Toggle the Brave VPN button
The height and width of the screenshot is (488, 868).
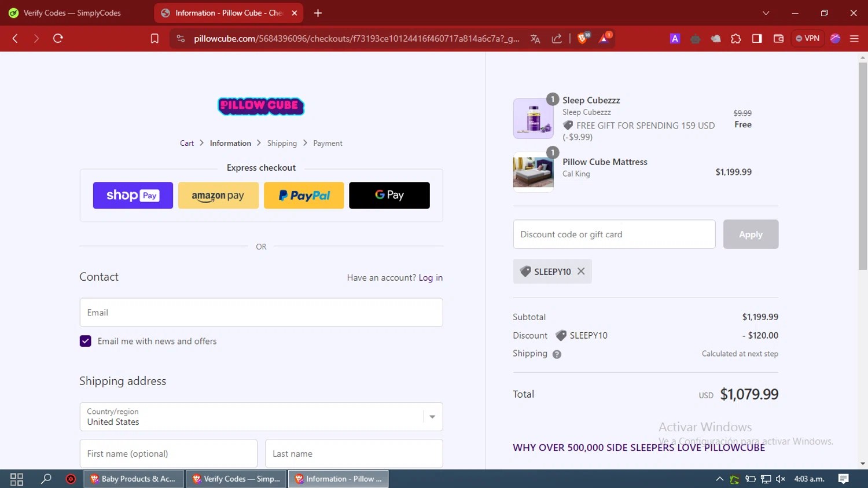point(808,39)
